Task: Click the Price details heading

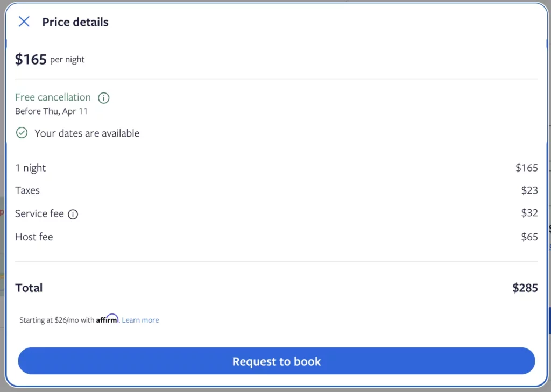Action: pos(75,22)
